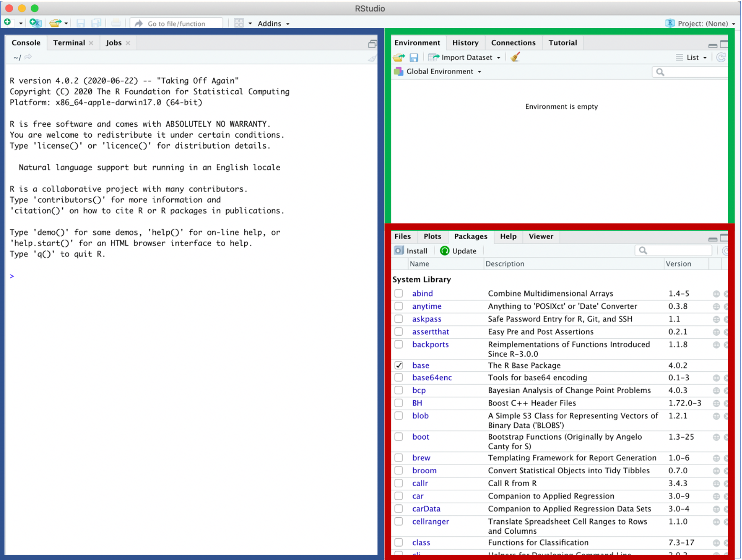Click the packages search field
Image resolution: width=742 pixels, height=560 pixels.
[x=677, y=251]
